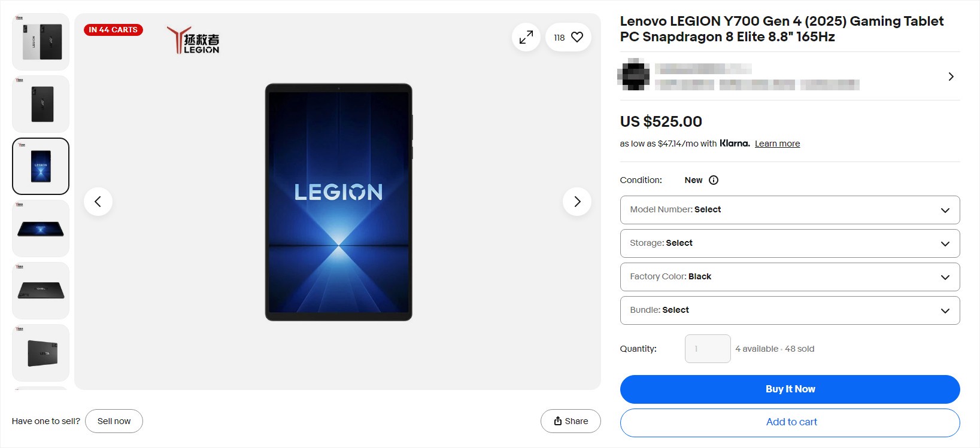Open seller profile via right chevron
This screenshot has width=980, height=448.
coord(951,77)
